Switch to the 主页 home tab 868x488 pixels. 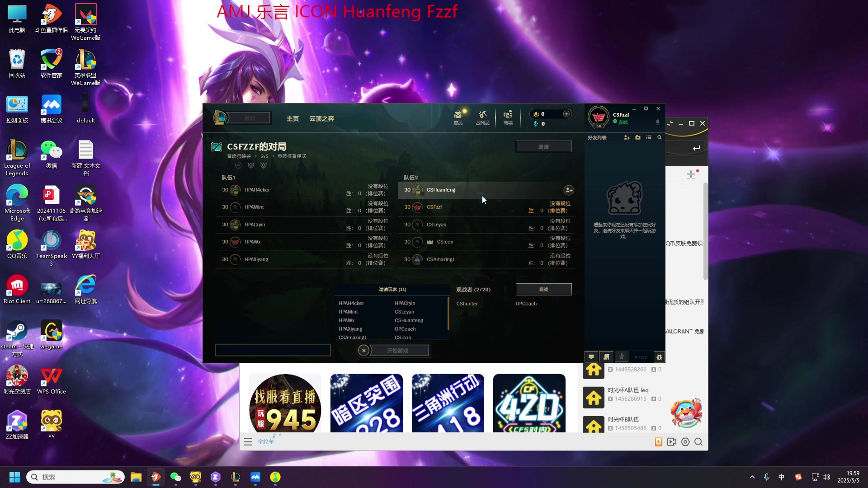coord(292,118)
